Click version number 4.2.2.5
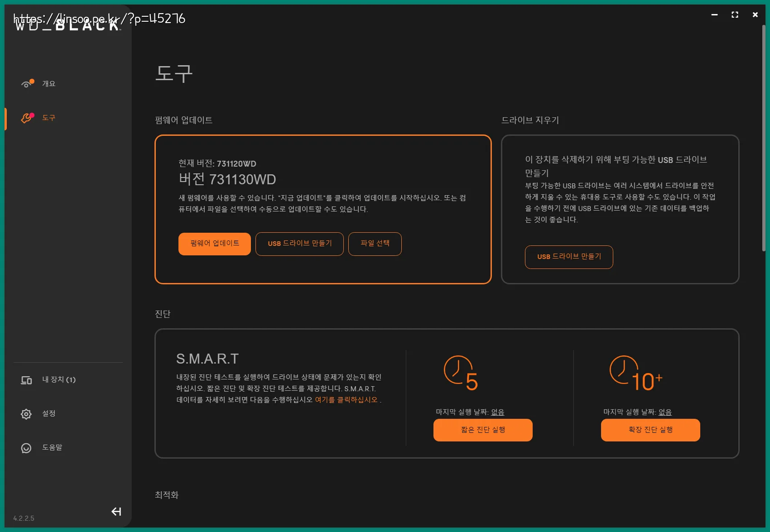Image resolution: width=770 pixels, height=532 pixels. coord(24,518)
